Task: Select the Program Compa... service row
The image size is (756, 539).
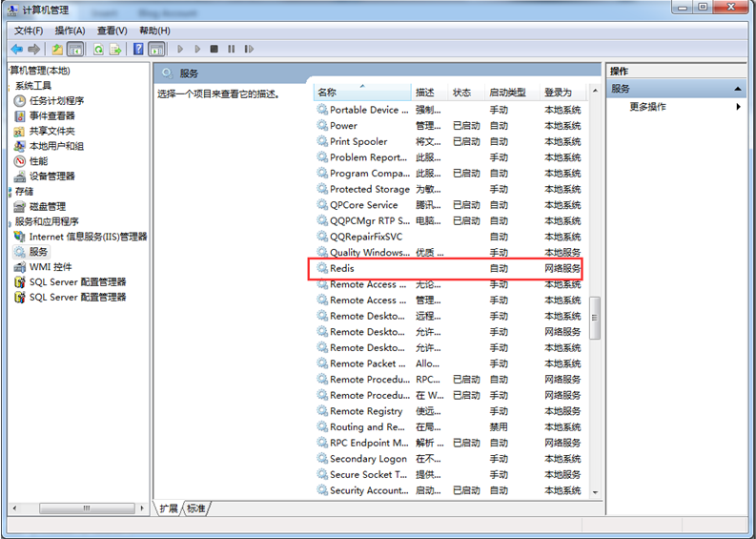Action: [449, 174]
